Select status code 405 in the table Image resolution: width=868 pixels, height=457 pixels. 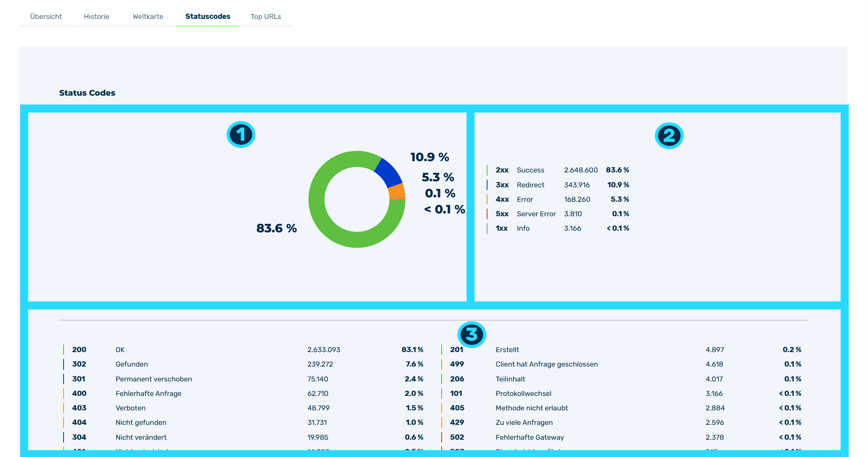coord(457,408)
